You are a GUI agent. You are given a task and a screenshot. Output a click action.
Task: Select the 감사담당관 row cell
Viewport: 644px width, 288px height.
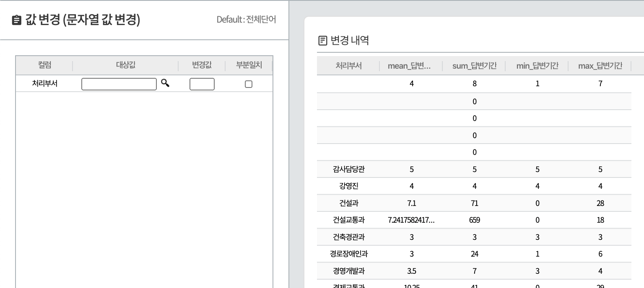point(349,170)
